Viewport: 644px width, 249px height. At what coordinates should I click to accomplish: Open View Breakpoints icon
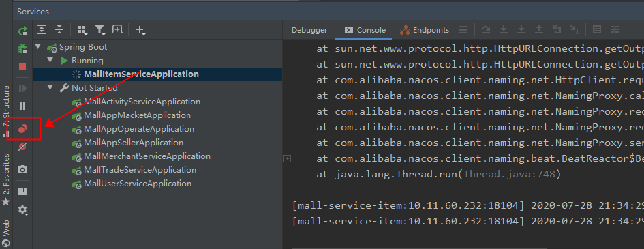click(23, 129)
